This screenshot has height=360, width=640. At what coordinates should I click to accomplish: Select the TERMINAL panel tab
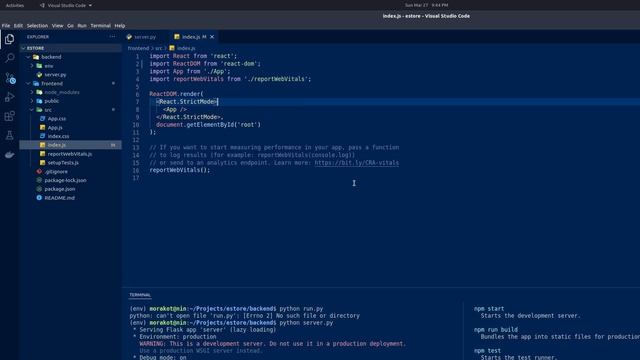pos(140,295)
